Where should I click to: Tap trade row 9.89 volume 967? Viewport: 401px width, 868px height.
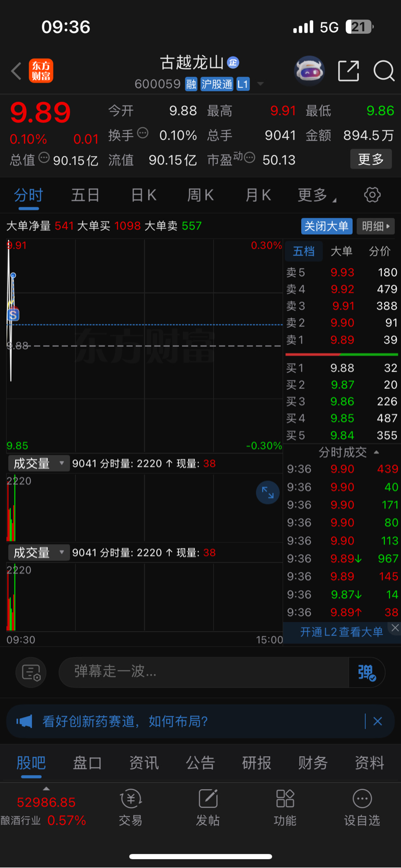point(342,558)
